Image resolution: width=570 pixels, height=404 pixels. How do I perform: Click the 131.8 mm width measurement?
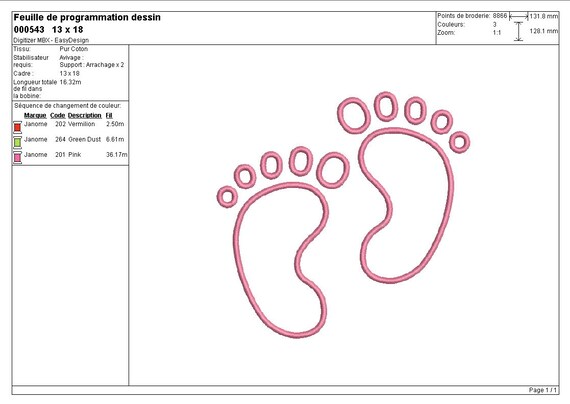click(543, 16)
